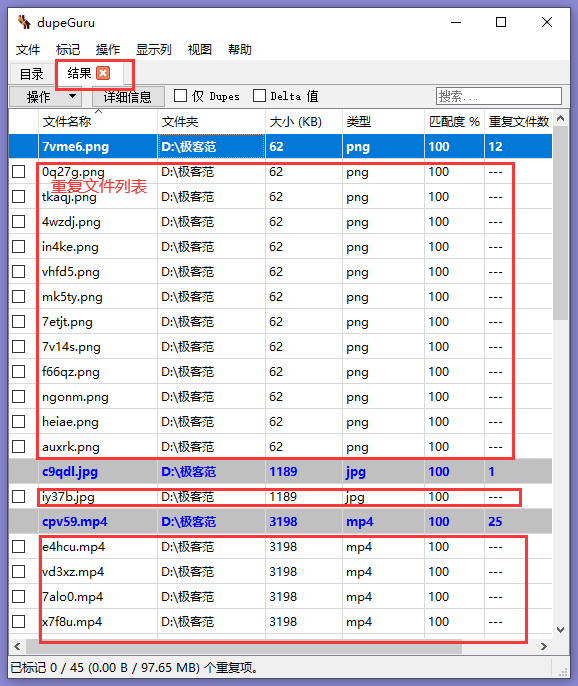578x686 pixels.
Task: Close the 结果 tab with its X icon
Action: pyautogui.click(x=103, y=73)
